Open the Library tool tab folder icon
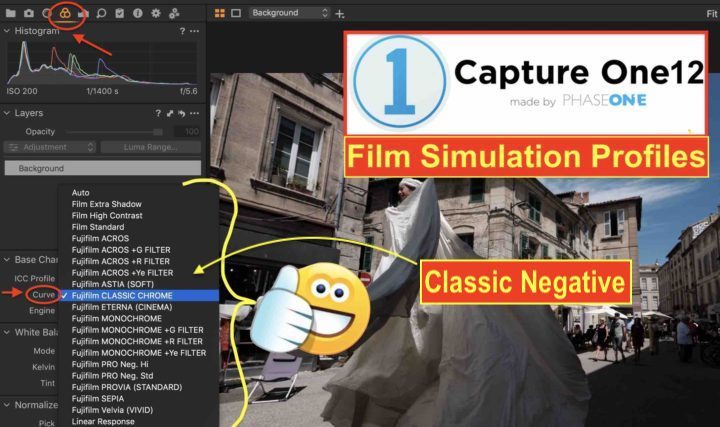The image size is (720, 427). (11, 13)
